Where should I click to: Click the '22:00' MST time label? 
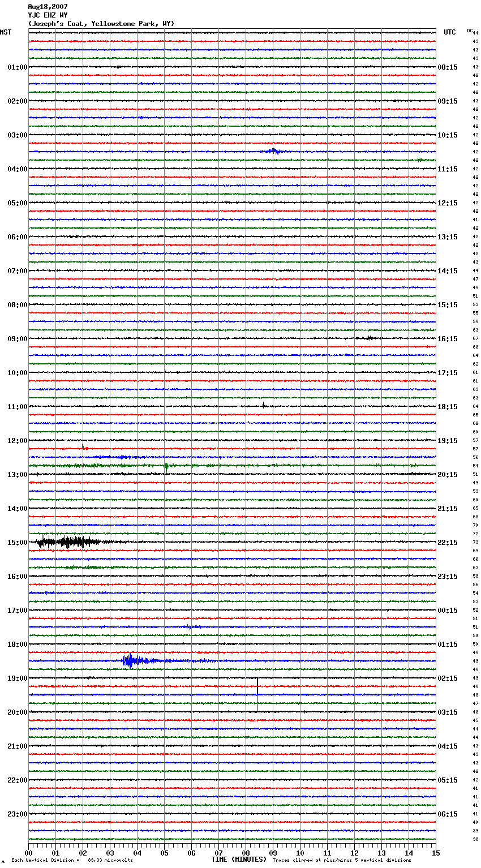18,780
